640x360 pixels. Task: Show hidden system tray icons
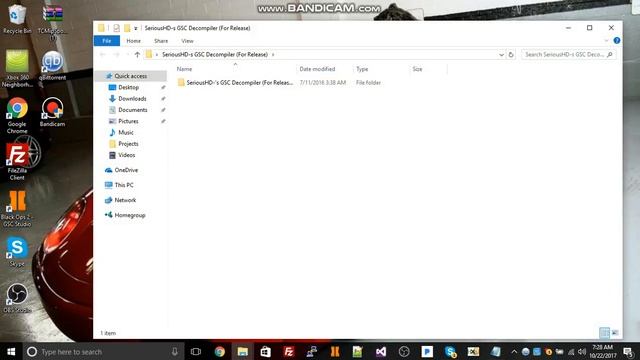coord(514,351)
